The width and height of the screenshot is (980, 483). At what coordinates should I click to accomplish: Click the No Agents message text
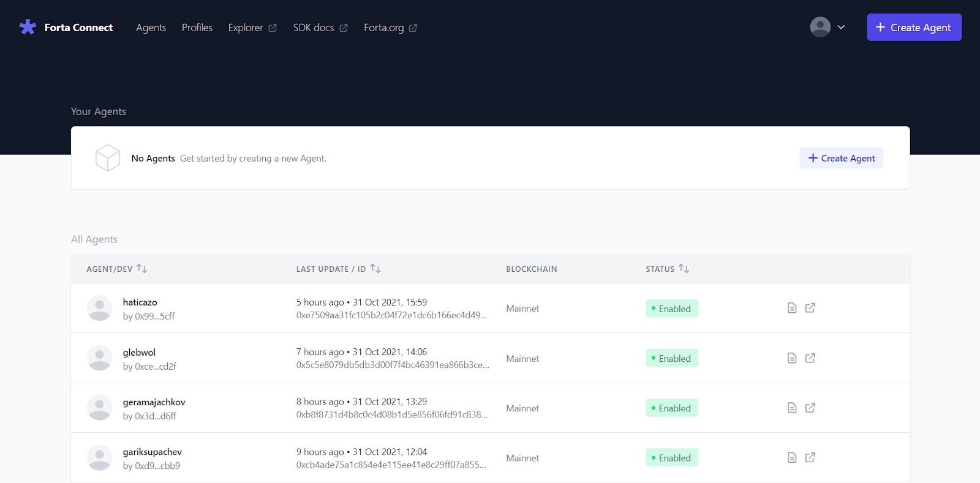click(x=153, y=158)
